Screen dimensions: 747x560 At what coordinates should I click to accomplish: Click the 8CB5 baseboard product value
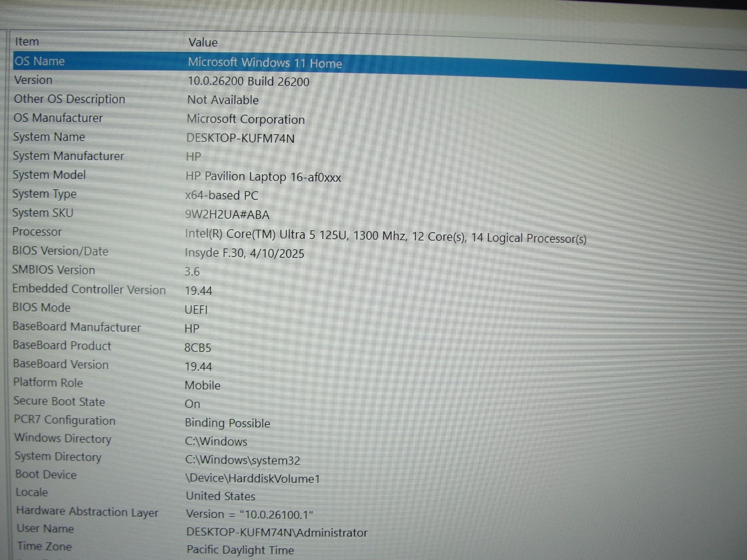pyautogui.click(x=198, y=348)
